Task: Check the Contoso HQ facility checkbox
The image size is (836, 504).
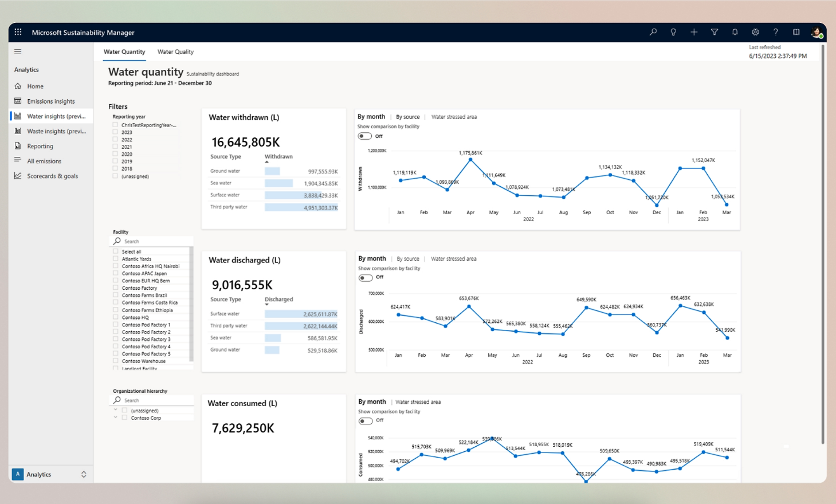Action: (116, 317)
